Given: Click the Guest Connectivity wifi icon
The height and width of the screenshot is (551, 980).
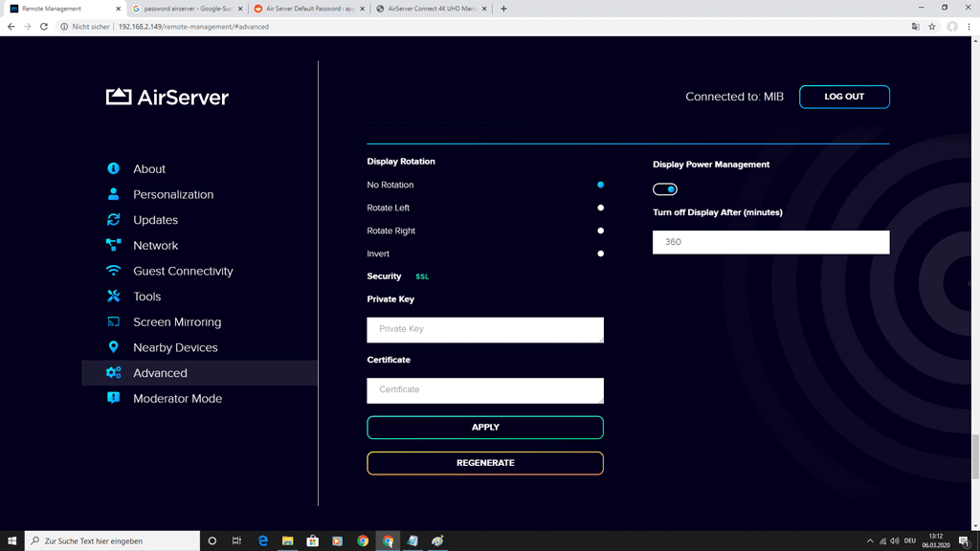Looking at the screenshot, I should pyautogui.click(x=113, y=271).
